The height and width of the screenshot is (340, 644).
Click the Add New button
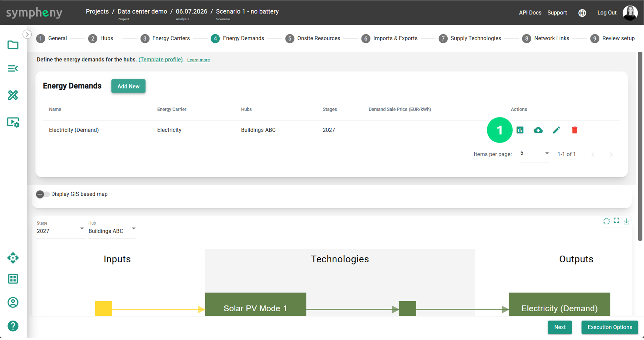coord(128,87)
